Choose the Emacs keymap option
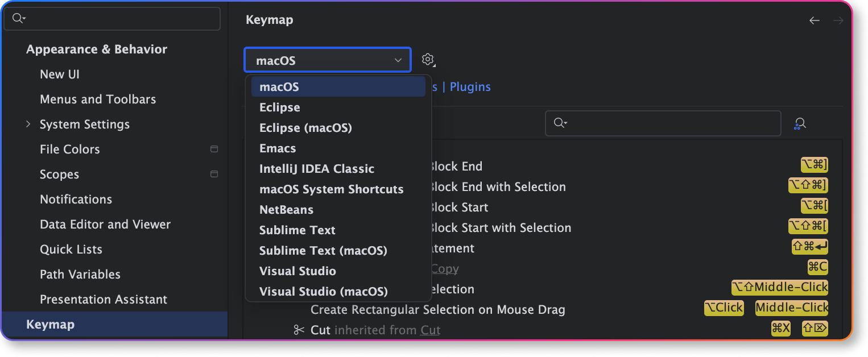 [338, 148]
